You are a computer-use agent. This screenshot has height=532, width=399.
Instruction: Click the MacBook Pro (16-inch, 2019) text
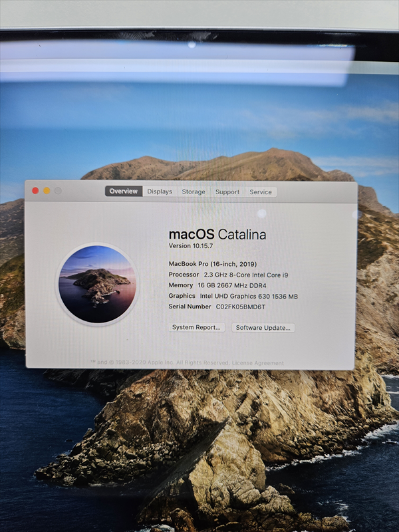click(213, 264)
